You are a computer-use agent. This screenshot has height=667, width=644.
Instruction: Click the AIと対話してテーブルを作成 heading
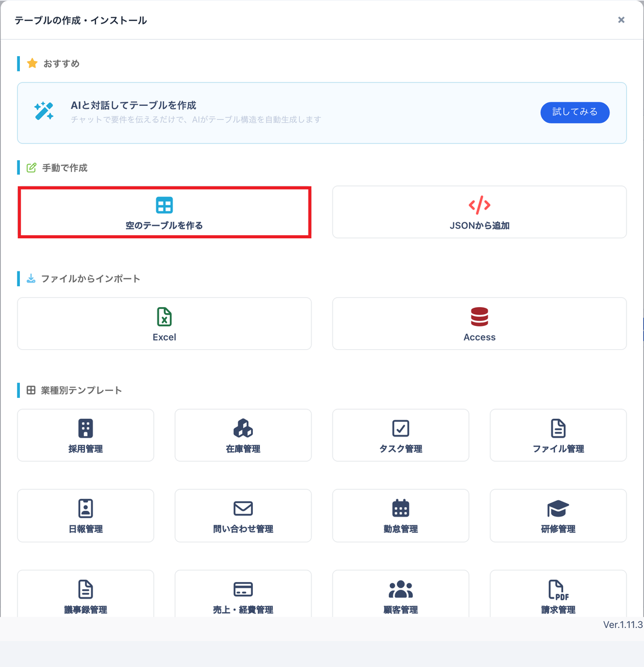click(x=133, y=105)
